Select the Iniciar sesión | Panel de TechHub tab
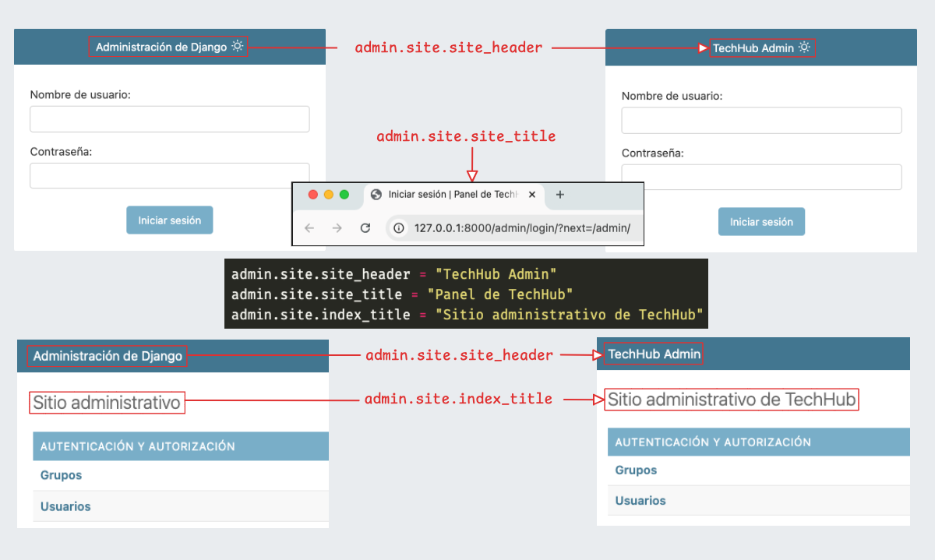 [454, 195]
